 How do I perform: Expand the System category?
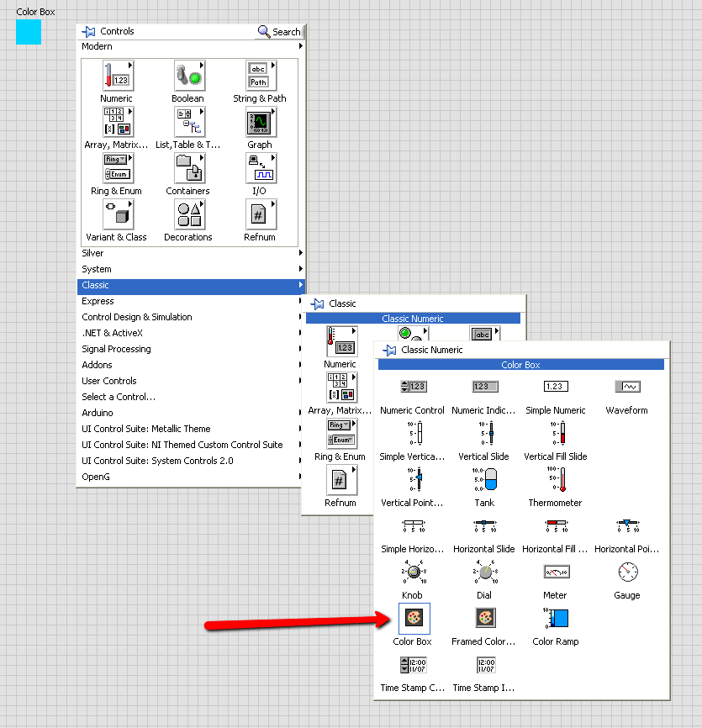click(x=191, y=269)
